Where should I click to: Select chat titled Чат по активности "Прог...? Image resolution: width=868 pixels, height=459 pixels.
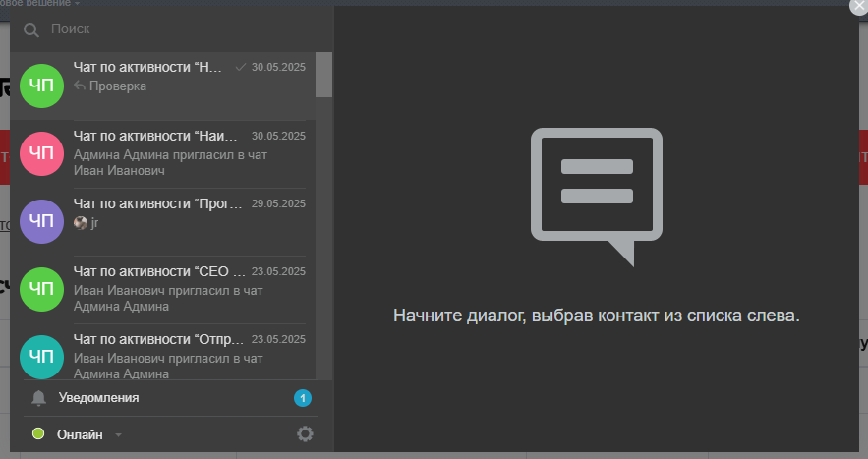pyautogui.click(x=157, y=203)
